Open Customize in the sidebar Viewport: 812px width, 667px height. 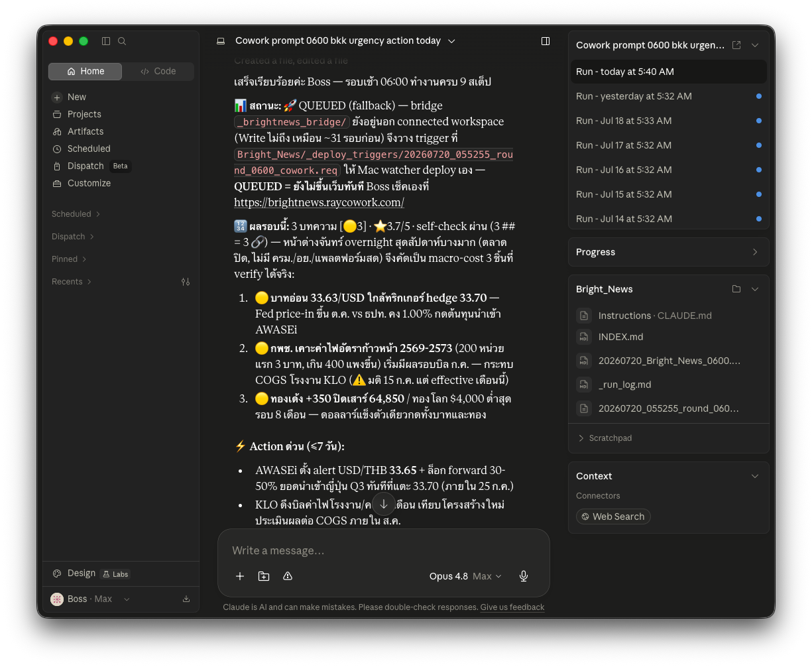click(x=89, y=183)
